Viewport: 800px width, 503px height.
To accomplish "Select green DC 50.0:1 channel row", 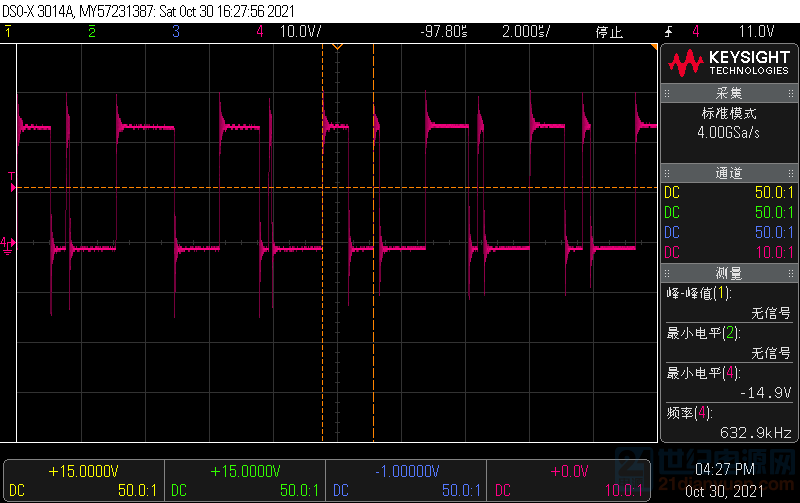I will click(729, 213).
